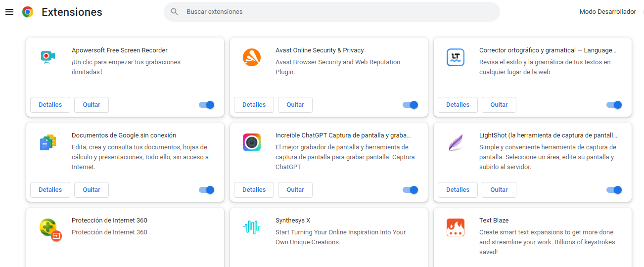Click the Avast Online Security icon
The height and width of the screenshot is (267, 644).
pos(252,57)
